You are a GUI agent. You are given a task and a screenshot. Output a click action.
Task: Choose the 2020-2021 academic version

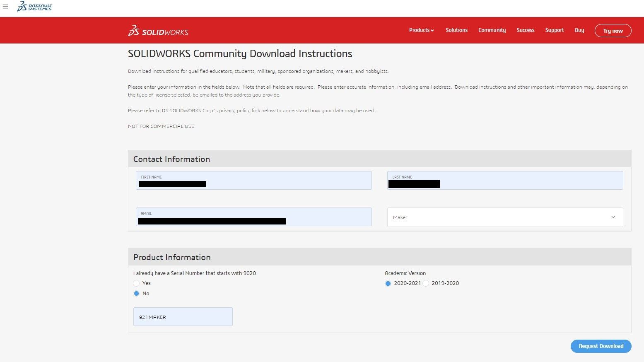pyautogui.click(x=388, y=283)
